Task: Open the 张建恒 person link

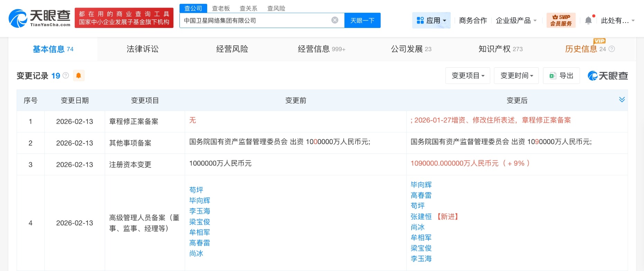Action: [421, 217]
